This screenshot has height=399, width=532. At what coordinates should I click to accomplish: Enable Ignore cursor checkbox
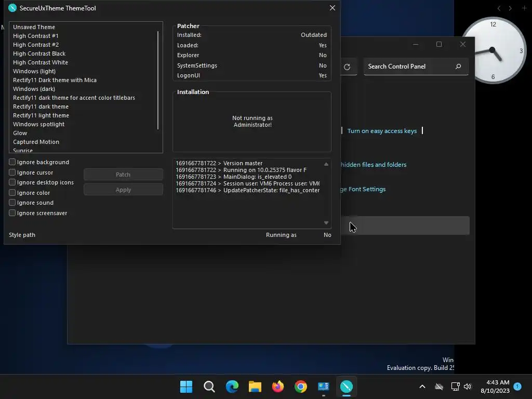pyautogui.click(x=12, y=172)
